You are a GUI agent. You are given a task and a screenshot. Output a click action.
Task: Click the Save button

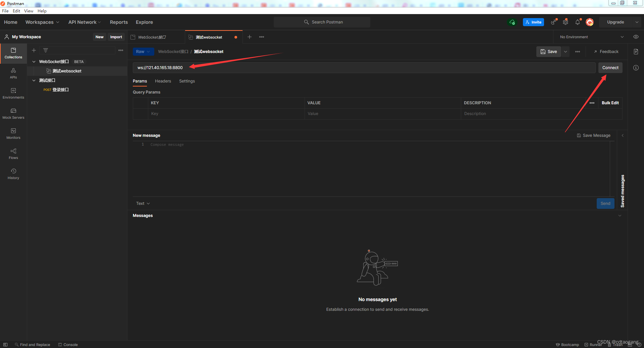[549, 52]
